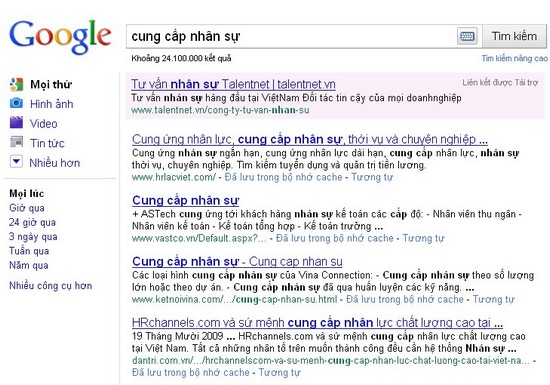The image size is (550, 385).
Task: Open Tương tự for ketnoivina.com result
Action: [x=494, y=299]
